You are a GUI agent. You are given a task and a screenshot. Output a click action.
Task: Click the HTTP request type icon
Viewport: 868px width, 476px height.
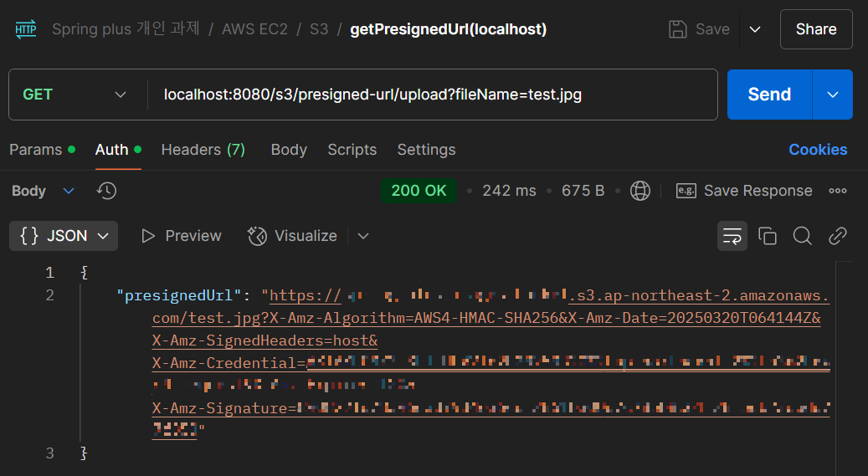point(25,28)
